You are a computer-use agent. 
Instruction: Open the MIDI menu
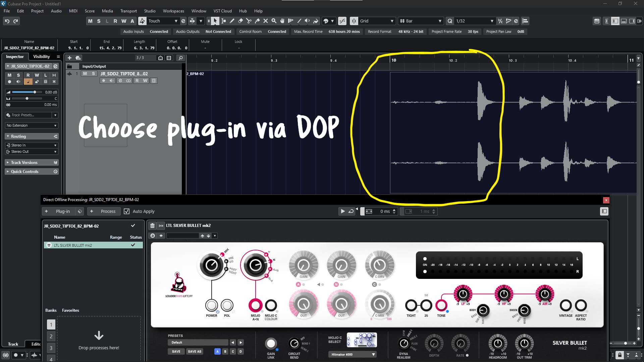(73, 11)
